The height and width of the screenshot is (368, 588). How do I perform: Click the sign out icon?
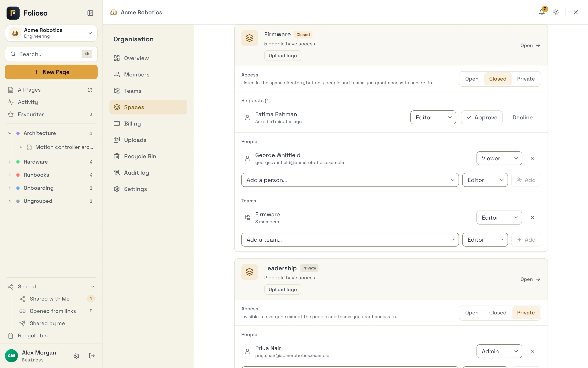92,356
